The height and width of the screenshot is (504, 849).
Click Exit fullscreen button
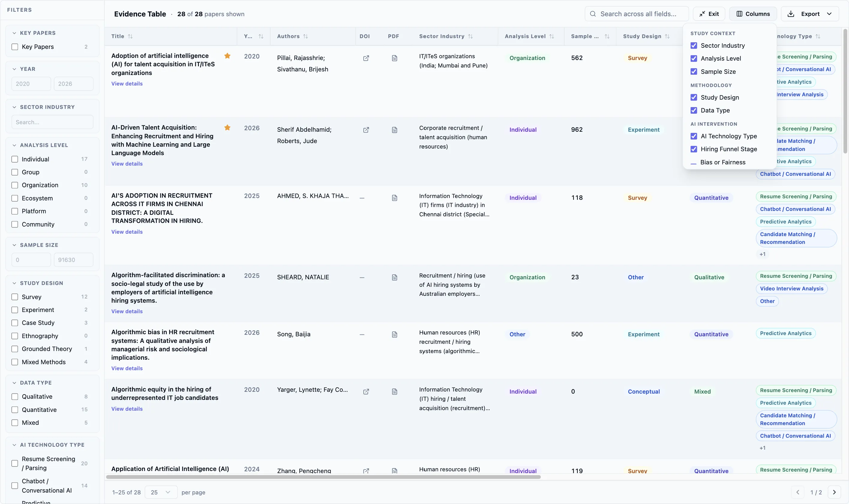coord(709,14)
